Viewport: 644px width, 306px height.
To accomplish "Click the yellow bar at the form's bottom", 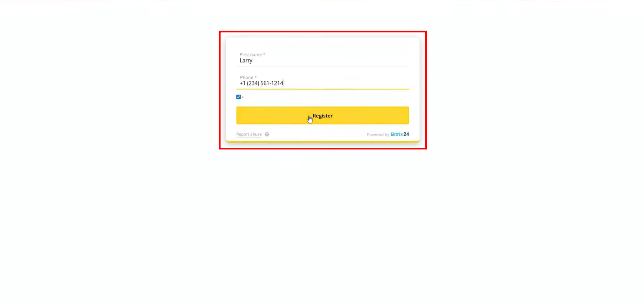I will click(322, 141).
